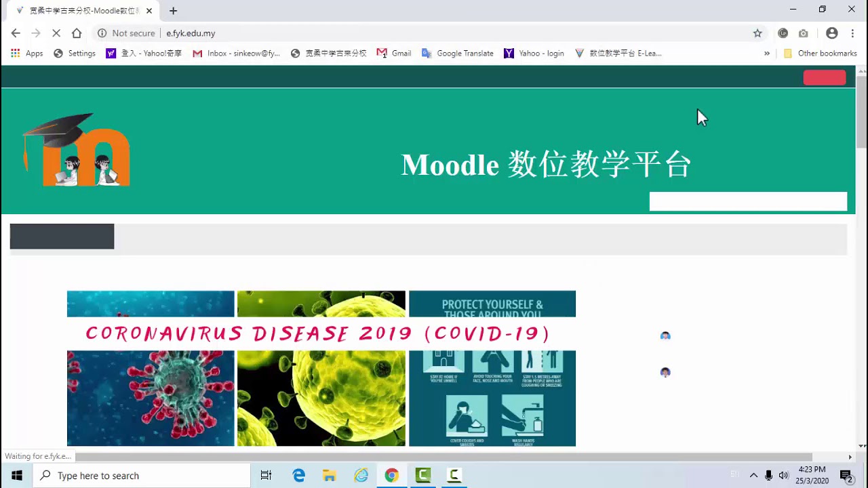This screenshot has height=488, width=868.
Task: Click the Protect Yourself infographic panel
Action: tap(492, 369)
